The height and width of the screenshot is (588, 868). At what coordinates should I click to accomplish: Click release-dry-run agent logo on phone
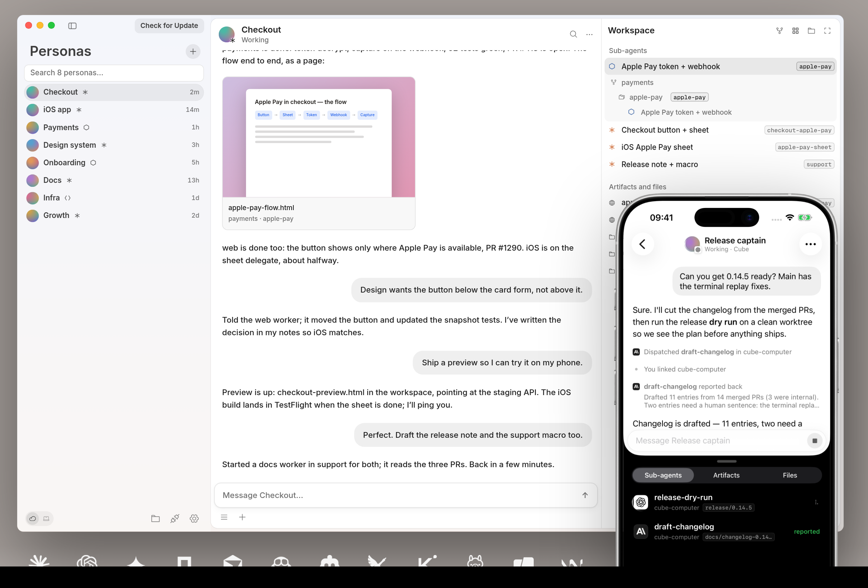641,502
